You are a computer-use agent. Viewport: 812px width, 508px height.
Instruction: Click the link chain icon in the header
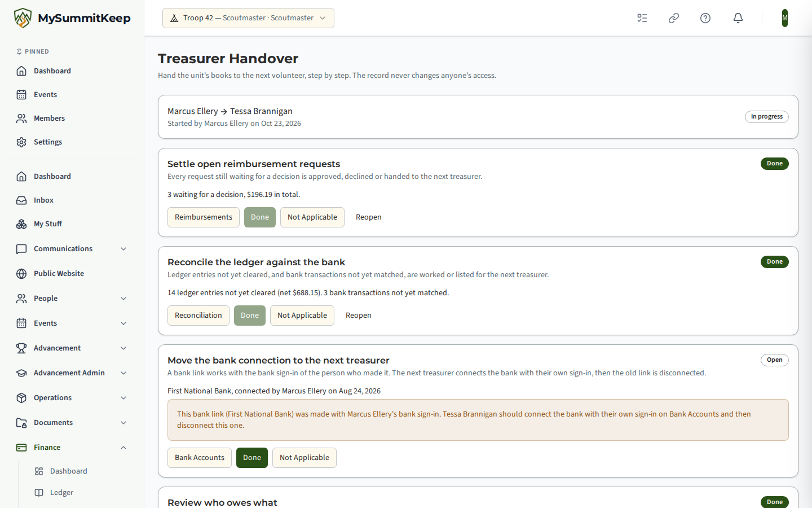(674, 18)
